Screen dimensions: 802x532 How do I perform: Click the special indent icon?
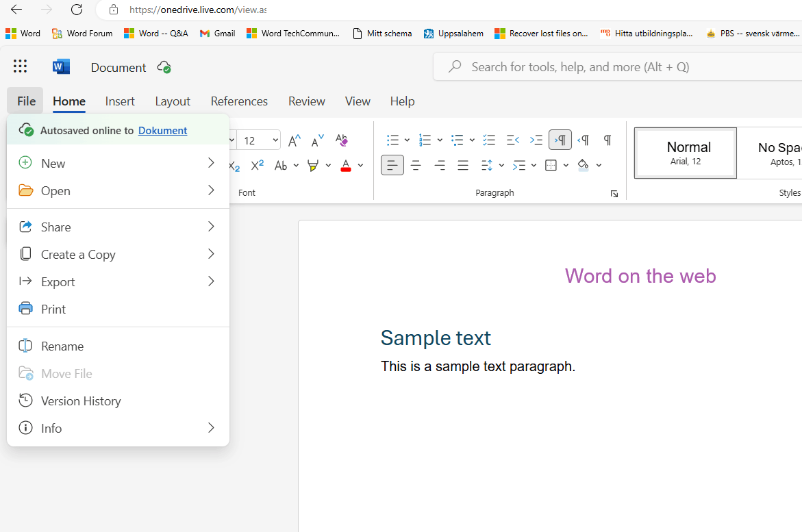pyautogui.click(x=519, y=165)
